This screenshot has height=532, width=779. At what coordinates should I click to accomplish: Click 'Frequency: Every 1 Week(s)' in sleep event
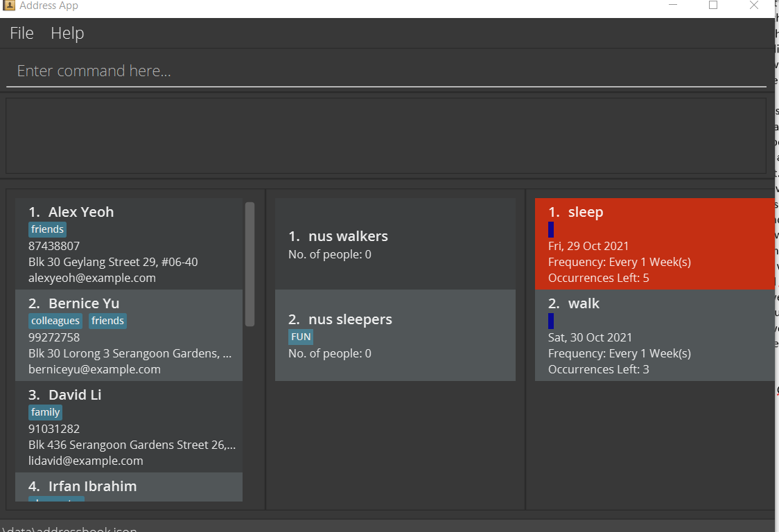(620, 262)
